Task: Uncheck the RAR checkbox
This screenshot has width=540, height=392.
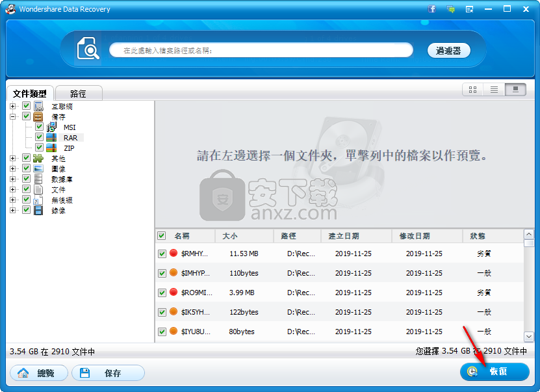Action: [39, 137]
